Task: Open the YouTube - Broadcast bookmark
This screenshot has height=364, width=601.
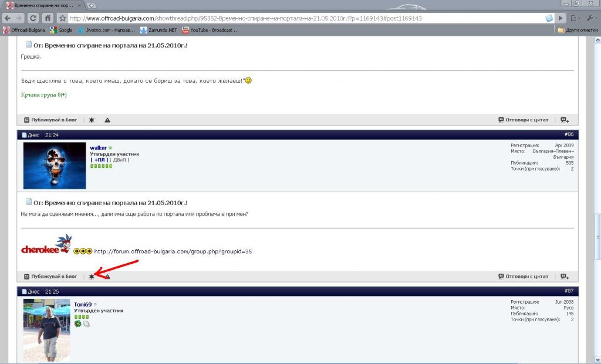Action: (211, 30)
